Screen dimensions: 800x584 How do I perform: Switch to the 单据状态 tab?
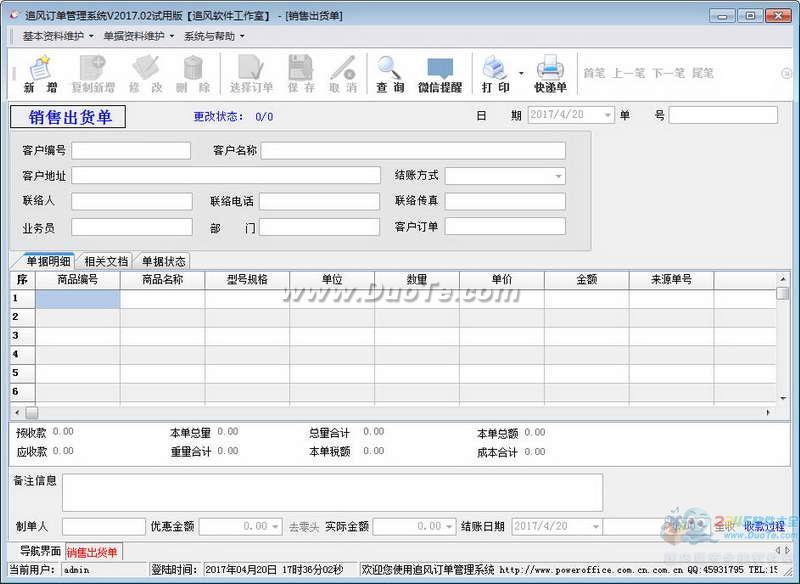pyautogui.click(x=163, y=262)
